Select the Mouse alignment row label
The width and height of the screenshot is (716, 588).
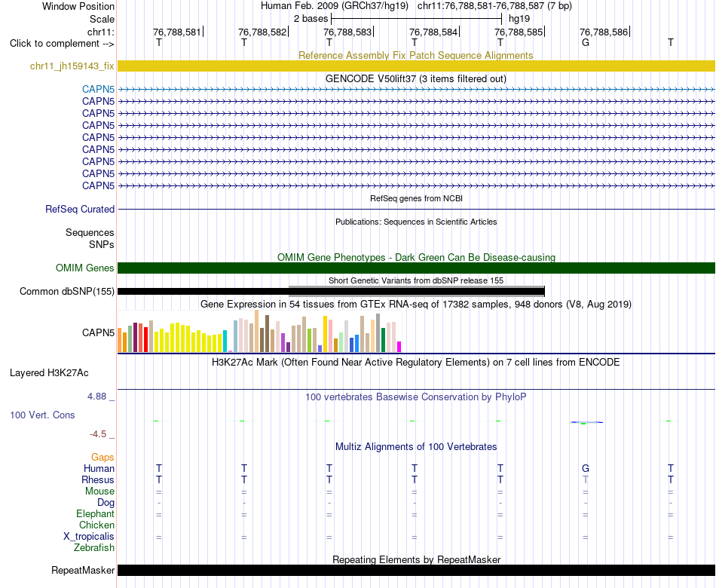(99, 492)
